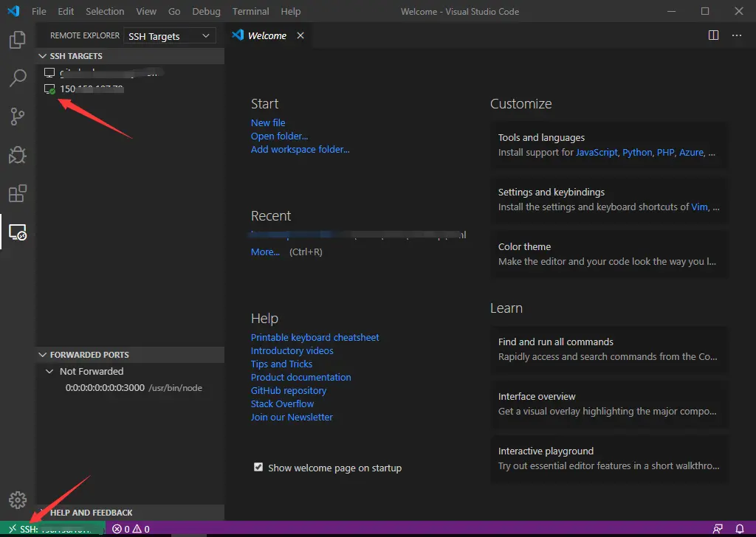Viewport: 756px width, 537px height.
Task: Open the View menu
Action: tap(146, 11)
